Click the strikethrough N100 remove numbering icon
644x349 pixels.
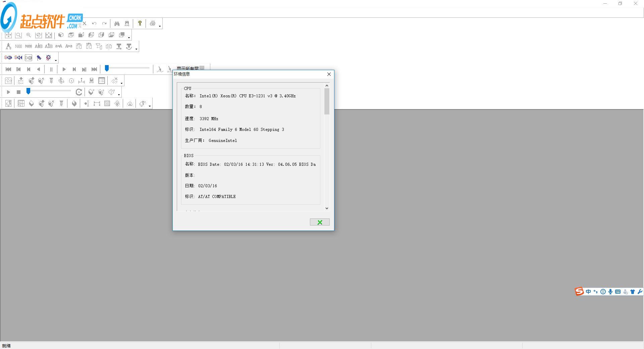click(29, 46)
